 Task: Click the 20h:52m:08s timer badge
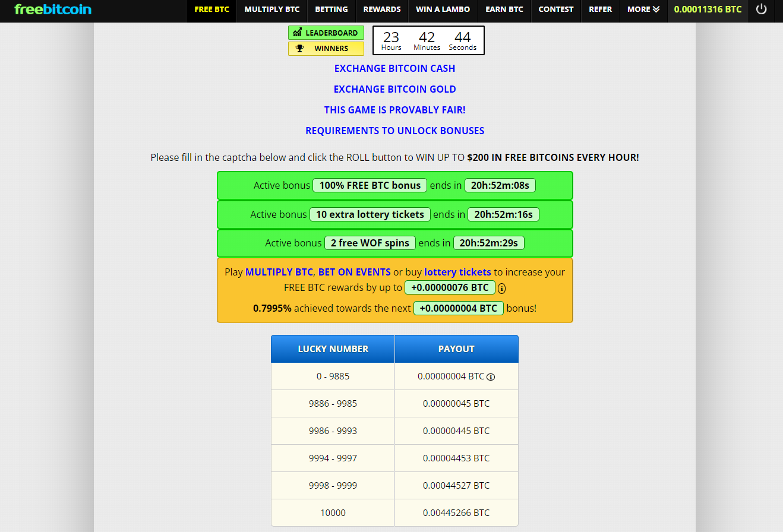(x=500, y=185)
